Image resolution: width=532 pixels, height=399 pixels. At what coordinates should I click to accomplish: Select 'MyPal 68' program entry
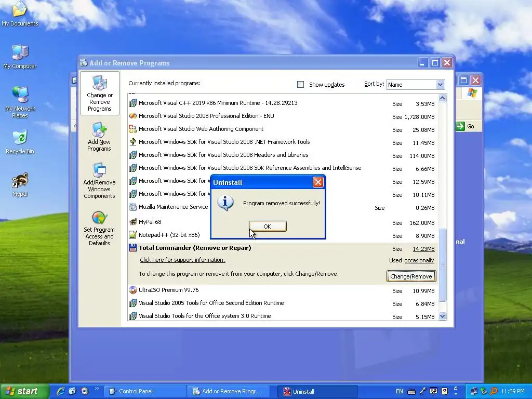click(x=283, y=222)
